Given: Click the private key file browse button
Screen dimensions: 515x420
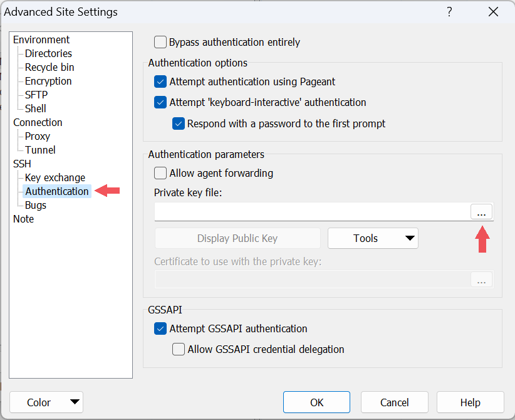Looking at the screenshot, I should click(x=481, y=213).
